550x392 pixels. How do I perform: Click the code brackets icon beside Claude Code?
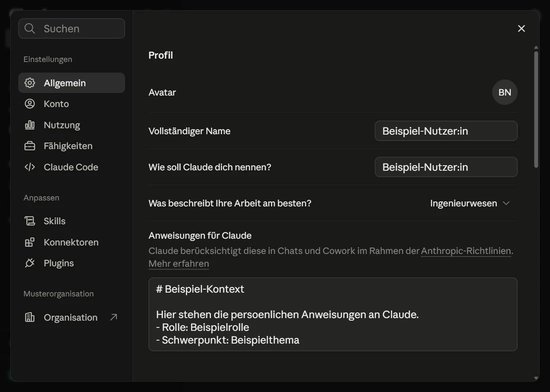point(30,167)
